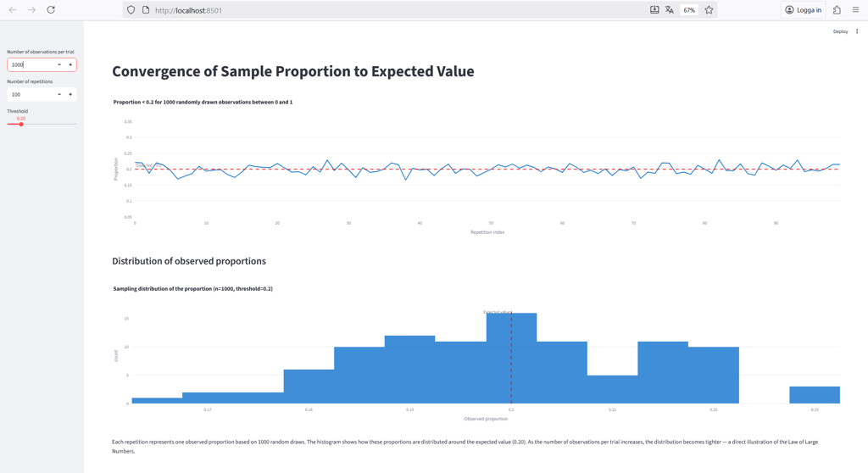Open the Streamlit three-dot options menu
The image size is (868, 473).
pos(857,31)
